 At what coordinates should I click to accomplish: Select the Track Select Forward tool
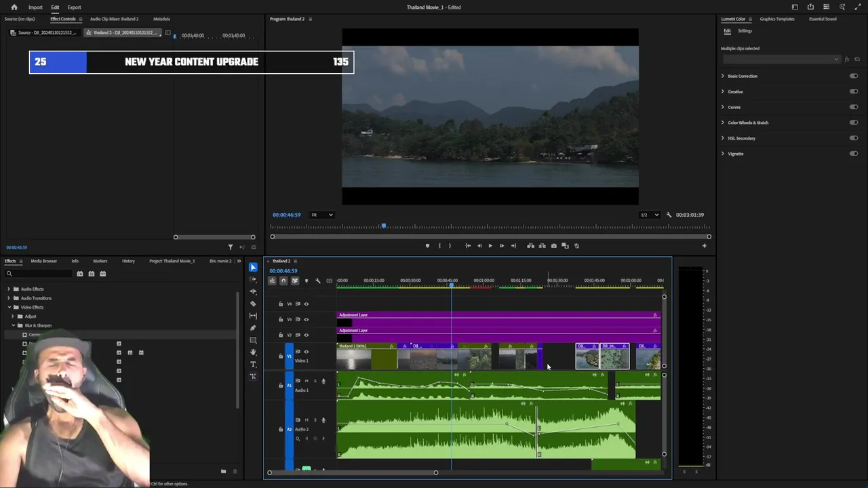pyautogui.click(x=253, y=279)
